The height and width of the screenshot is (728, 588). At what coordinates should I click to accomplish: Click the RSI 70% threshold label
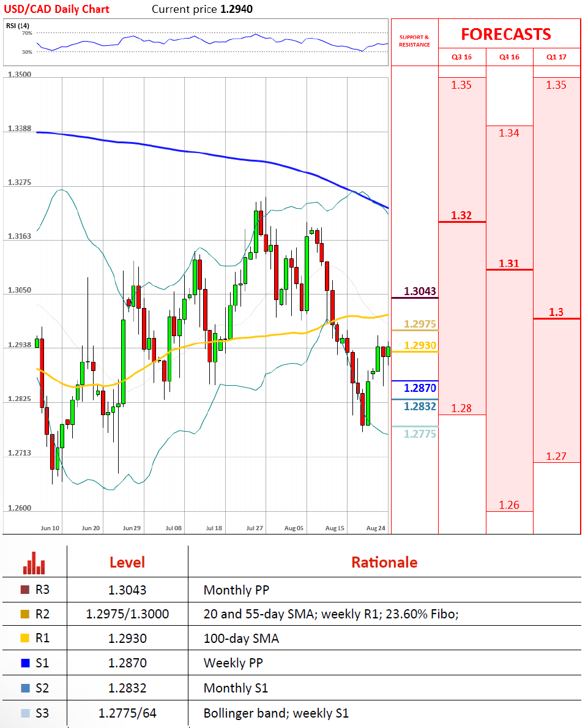pos(27,33)
